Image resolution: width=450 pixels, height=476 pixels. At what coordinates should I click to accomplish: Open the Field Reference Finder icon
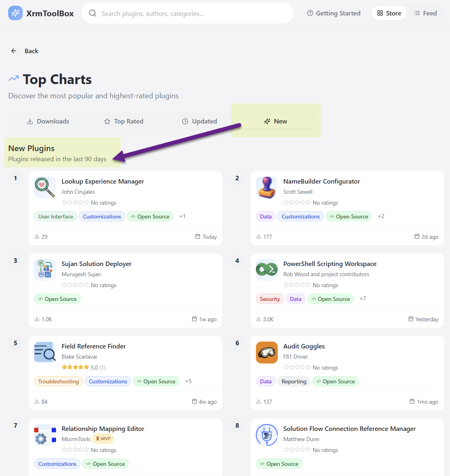pyautogui.click(x=45, y=353)
